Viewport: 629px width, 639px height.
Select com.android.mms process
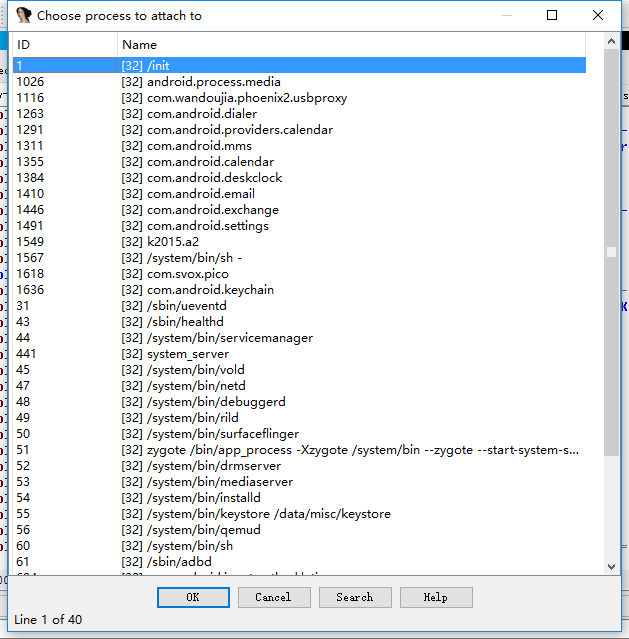point(300,145)
